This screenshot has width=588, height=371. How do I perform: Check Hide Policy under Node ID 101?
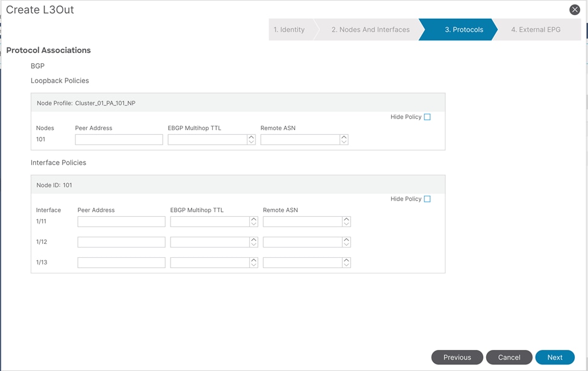(x=427, y=199)
